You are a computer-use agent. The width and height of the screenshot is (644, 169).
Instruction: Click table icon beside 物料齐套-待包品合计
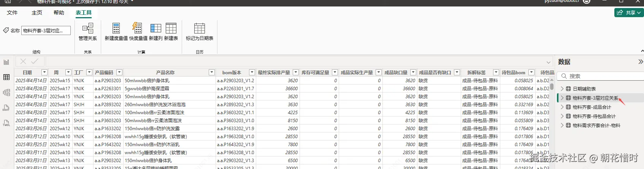point(568,116)
